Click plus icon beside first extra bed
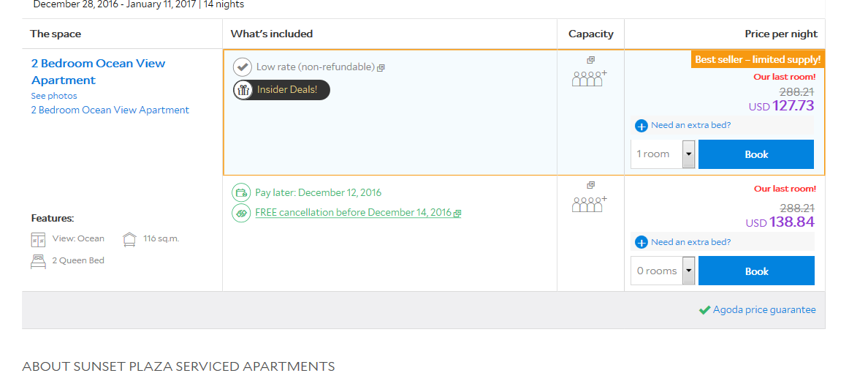This screenshot has width=868, height=392. pos(642,126)
